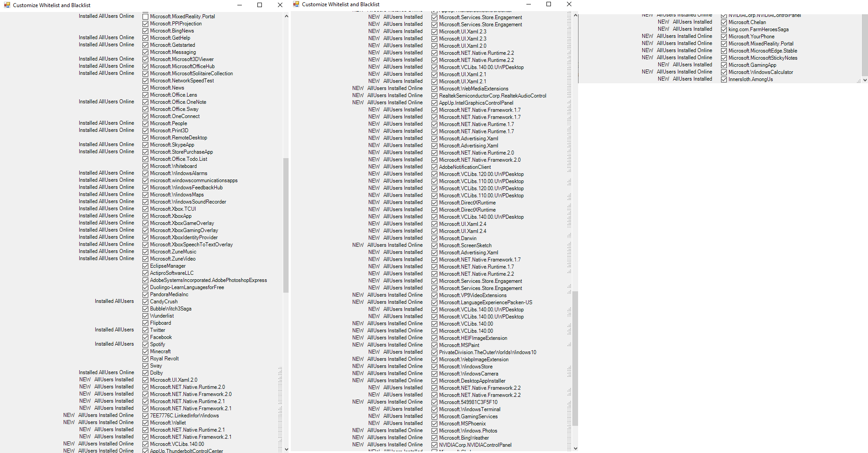Uncheck the CandyCrush checkbox

coord(145,302)
